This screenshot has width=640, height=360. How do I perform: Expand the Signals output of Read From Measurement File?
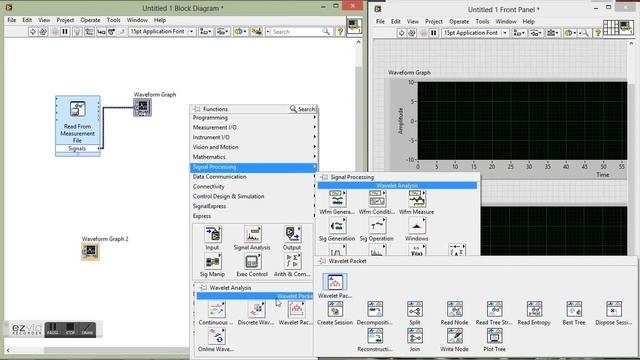[78, 149]
